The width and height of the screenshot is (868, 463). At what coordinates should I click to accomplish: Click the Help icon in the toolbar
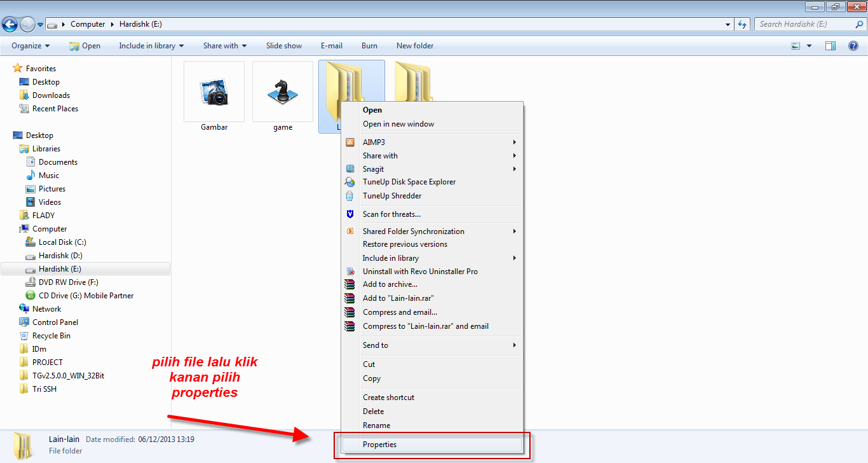[x=855, y=45]
